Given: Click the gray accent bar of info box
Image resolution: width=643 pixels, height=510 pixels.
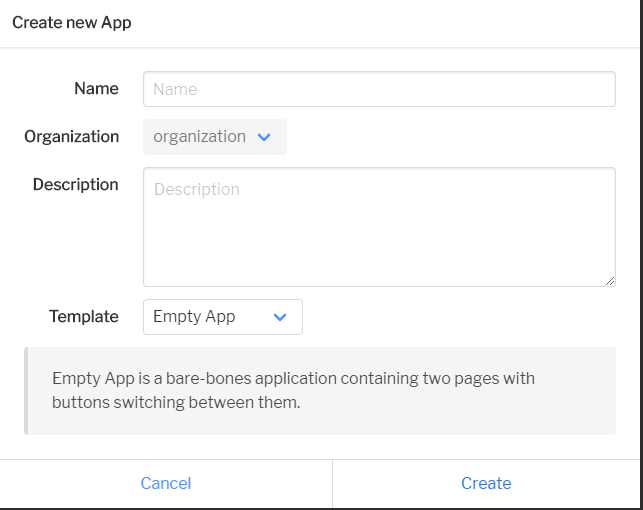Looking at the screenshot, I should click(26, 391).
